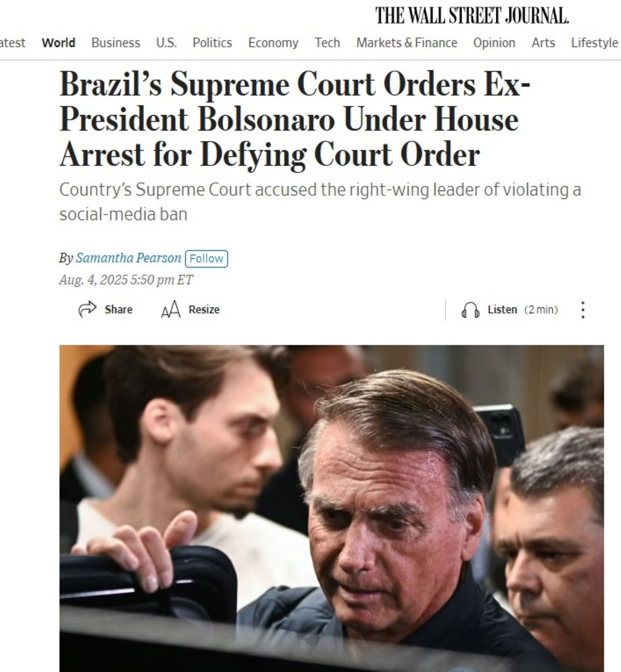Viewport: 621px width, 672px height.
Task: Click the Share label button
Action: click(119, 310)
